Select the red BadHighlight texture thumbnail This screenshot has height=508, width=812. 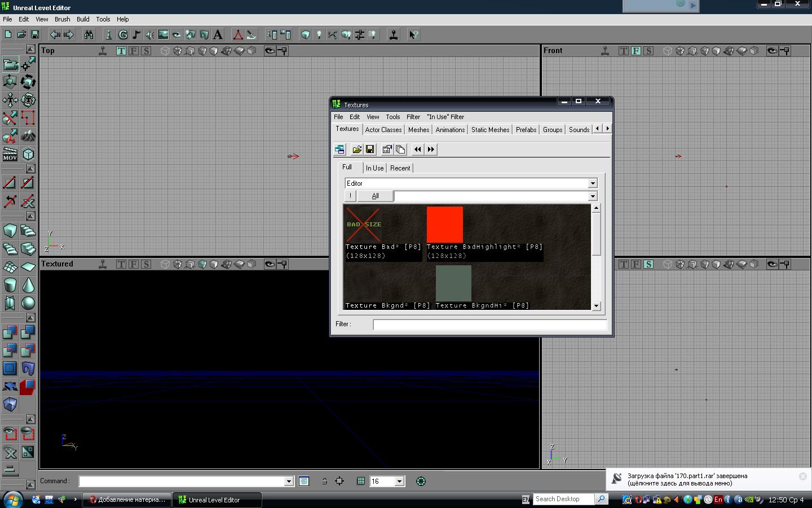[x=445, y=224]
